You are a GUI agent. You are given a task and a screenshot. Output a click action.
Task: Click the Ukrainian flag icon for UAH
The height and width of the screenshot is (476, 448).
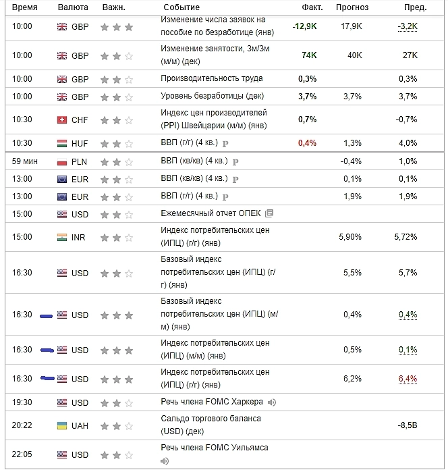point(62,427)
